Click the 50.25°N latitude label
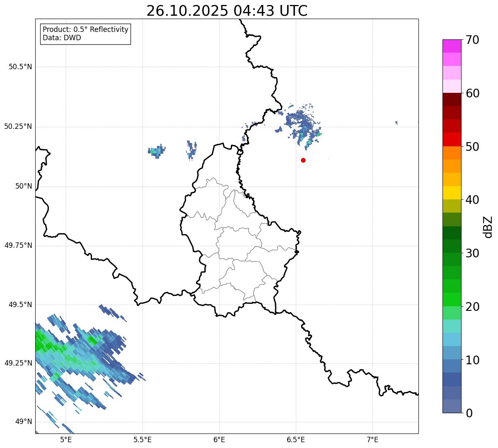The height and width of the screenshot is (448, 498). click(18, 126)
